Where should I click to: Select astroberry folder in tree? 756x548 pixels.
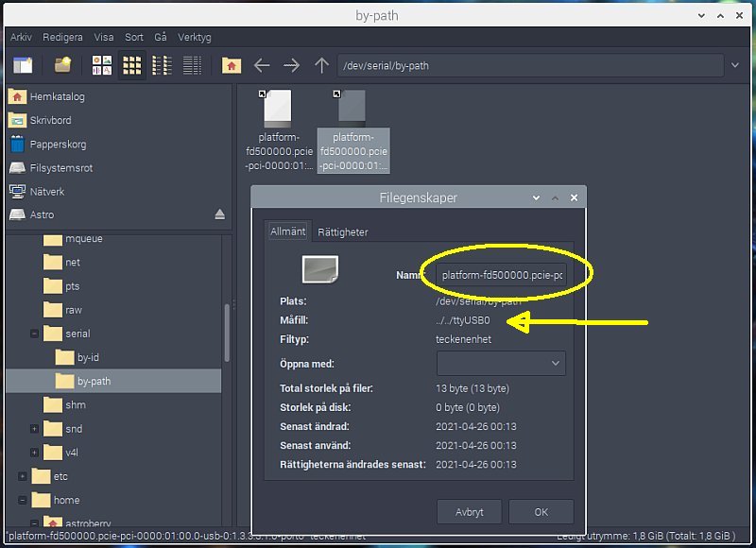[77, 522]
